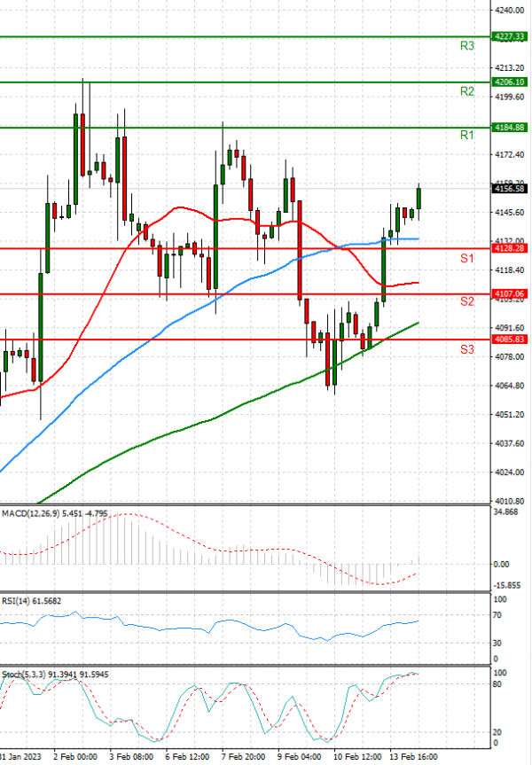Click the 4240.00 price scale value
Viewport: 532px width, 765px height.
(509, 11)
